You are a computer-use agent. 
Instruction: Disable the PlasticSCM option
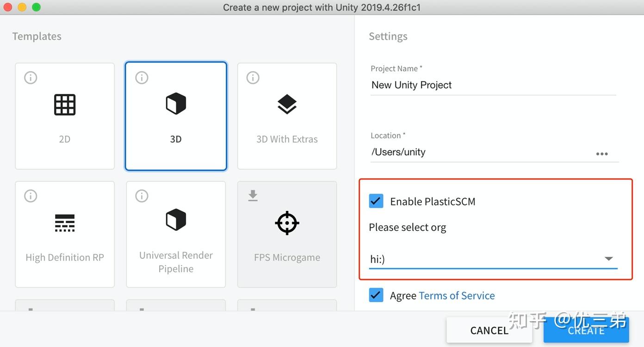click(376, 201)
